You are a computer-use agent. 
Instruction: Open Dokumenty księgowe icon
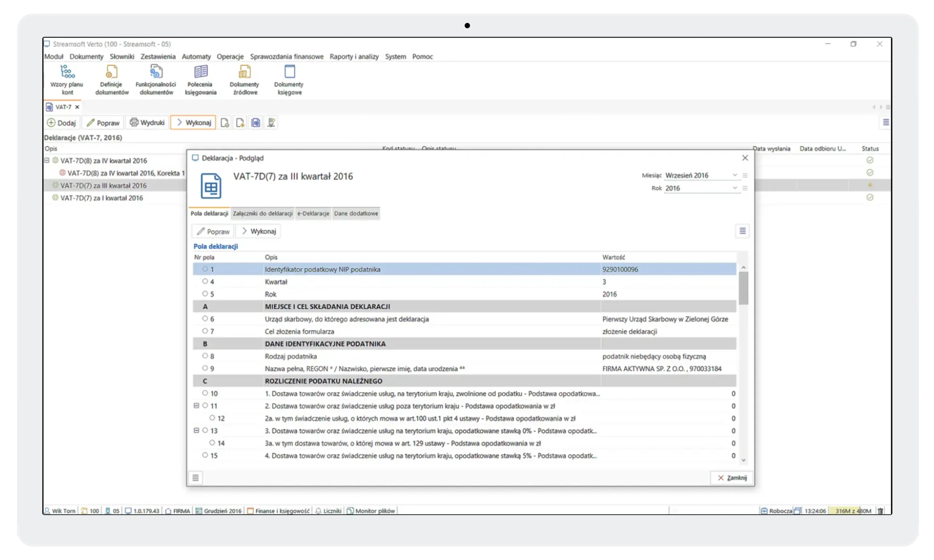[289, 80]
